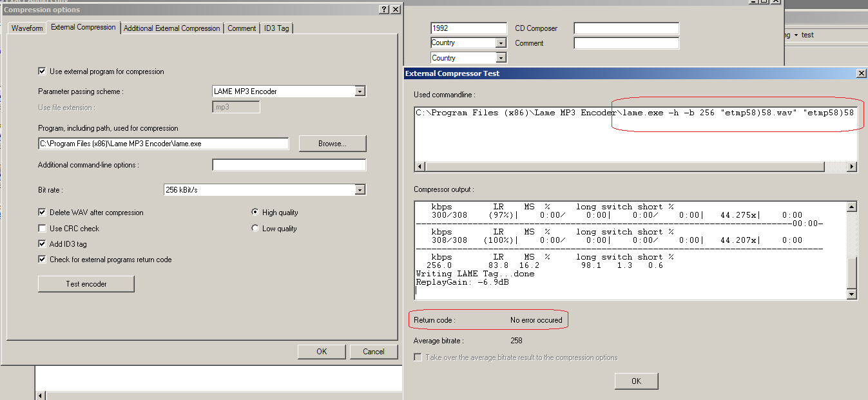868x400 pixels.
Task: Click down arrow of compressor output scrollbar
Action: coord(851,294)
